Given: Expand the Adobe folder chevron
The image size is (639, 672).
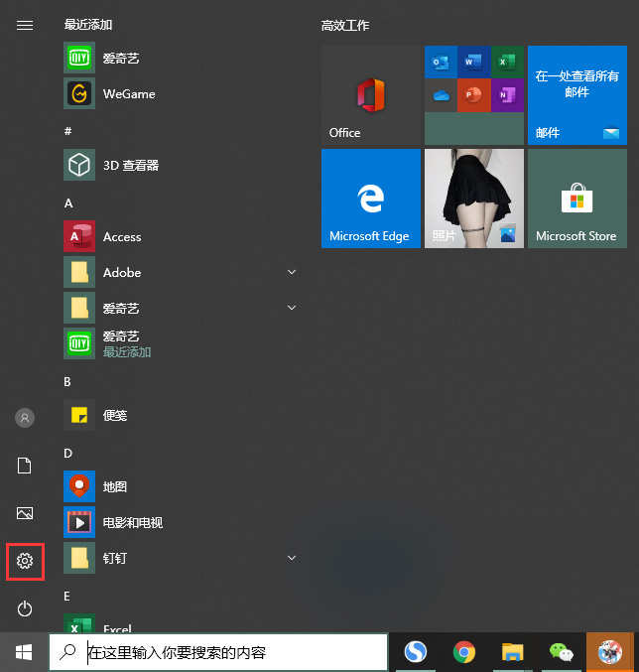Looking at the screenshot, I should click(x=292, y=272).
